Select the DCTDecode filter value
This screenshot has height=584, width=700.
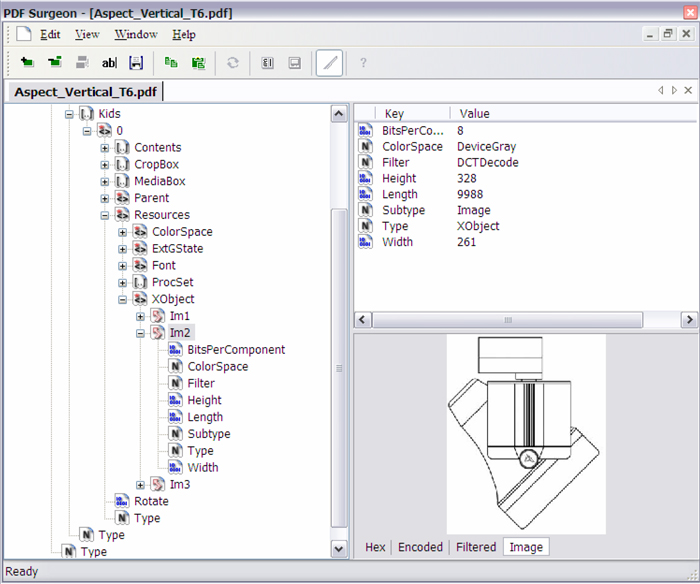click(488, 163)
